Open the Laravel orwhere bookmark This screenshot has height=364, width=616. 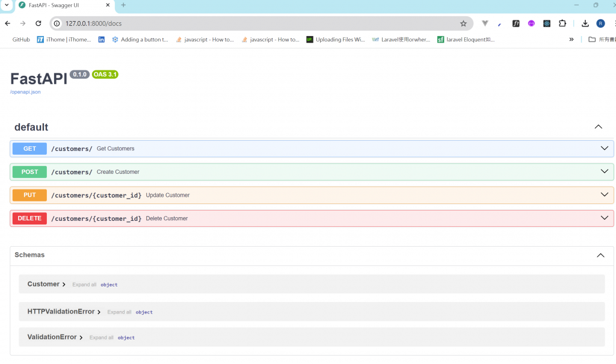(x=401, y=39)
